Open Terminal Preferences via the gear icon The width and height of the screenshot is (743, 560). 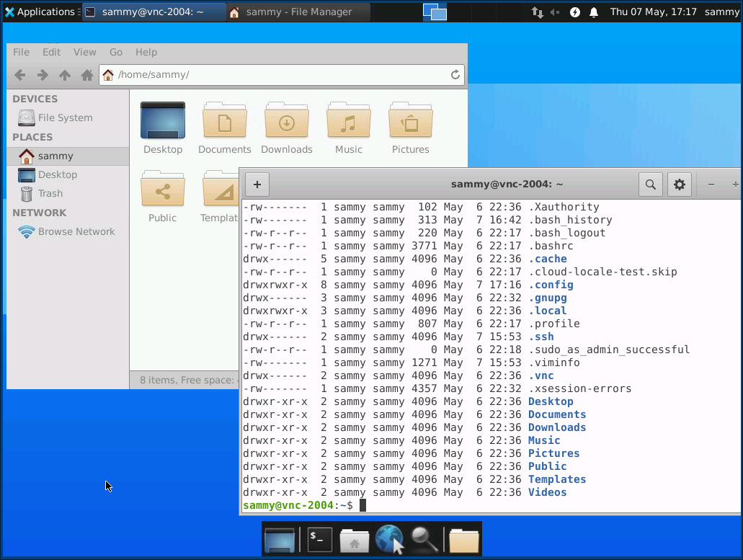[x=678, y=184]
